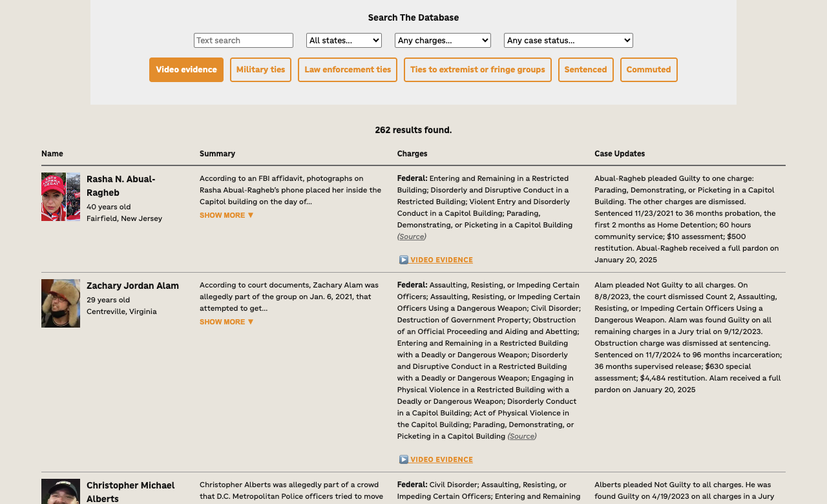Click Zachary Jordan Alam's photo thumbnail
The image size is (827, 504).
tap(61, 303)
